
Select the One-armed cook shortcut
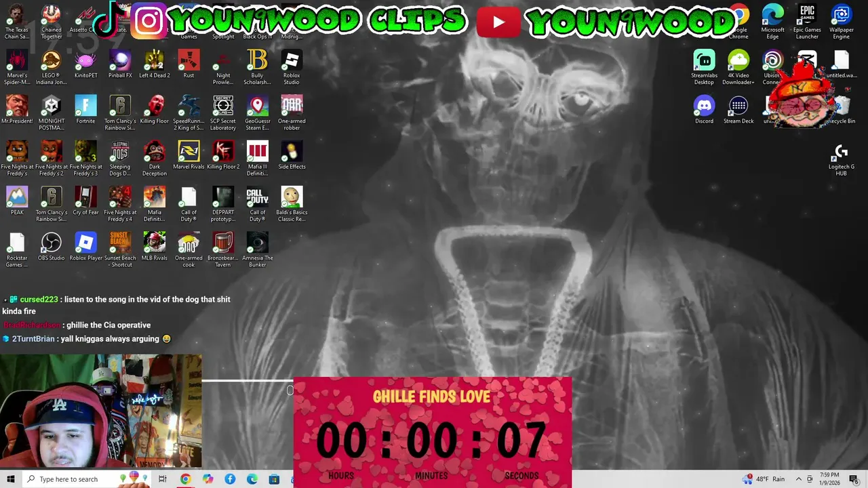189,249
